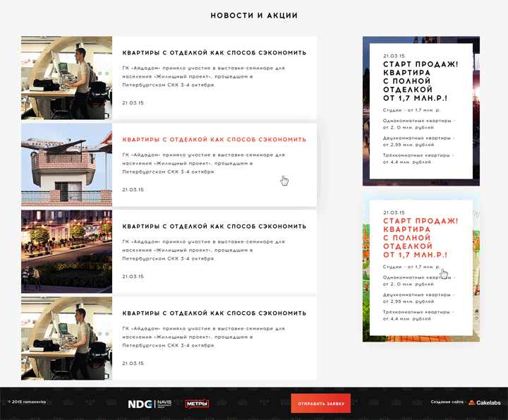508x420 pixels.
Task: Click the red highlighted news headline
Action: 214,140
